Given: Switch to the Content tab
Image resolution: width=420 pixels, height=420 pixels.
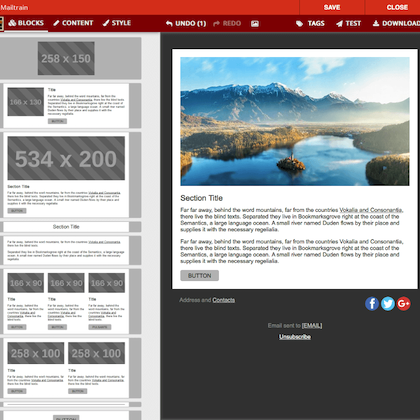Looking at the screenshot, I should coord(73,23).
